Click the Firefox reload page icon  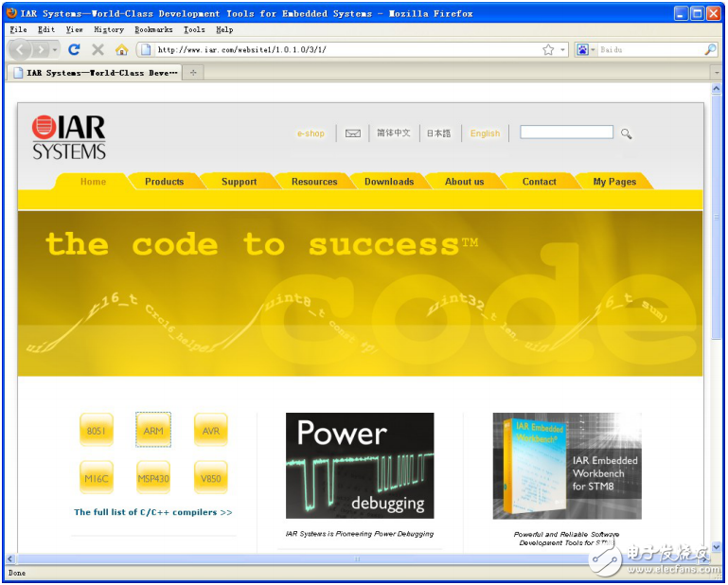pos(75,49)
